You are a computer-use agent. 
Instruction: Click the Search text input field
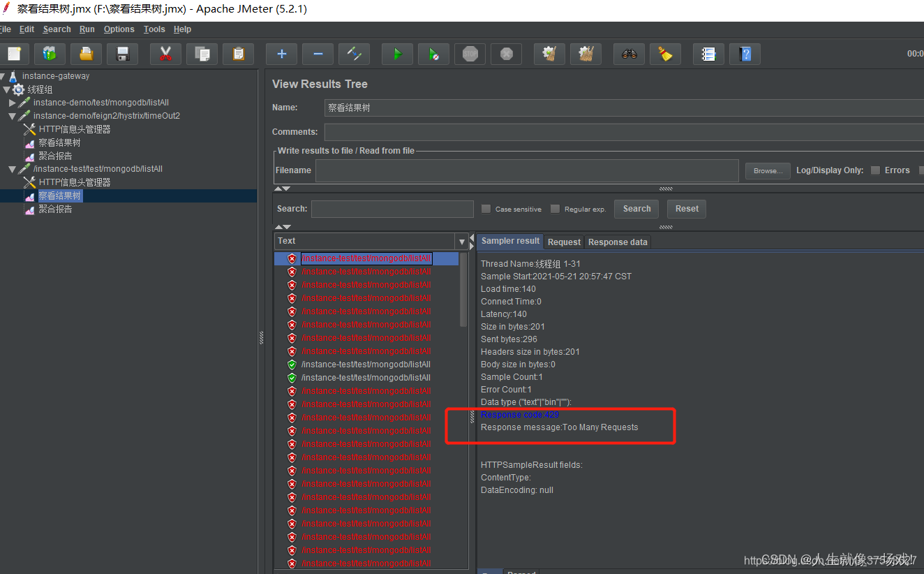(392, 209)
